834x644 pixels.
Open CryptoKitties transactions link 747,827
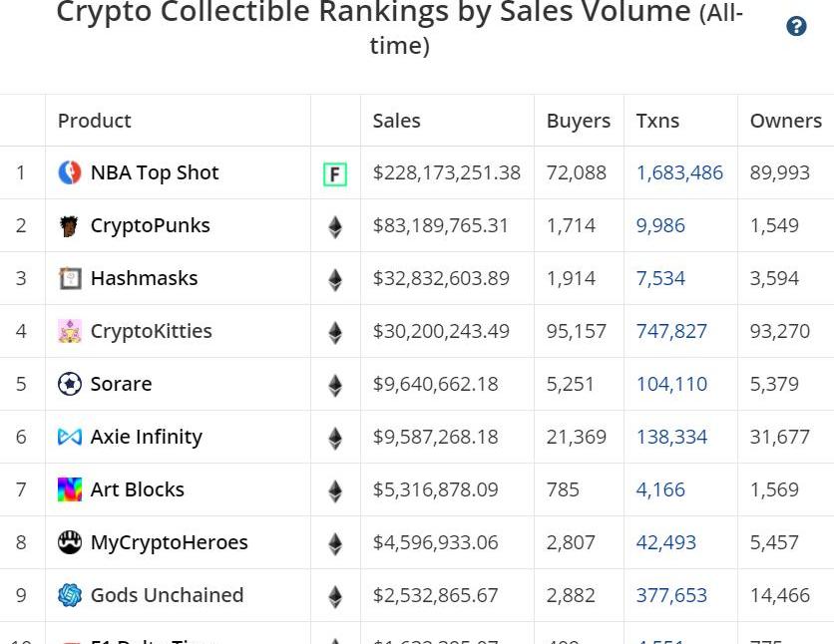point(671,331)
